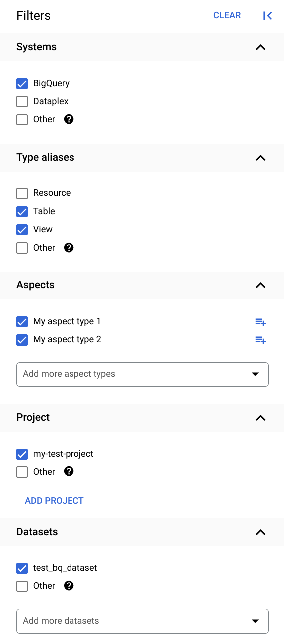The width and height of the screenshot is (284, 644).
Task: Add filter for My aspect type 2
Action: (x=261, y=340)
